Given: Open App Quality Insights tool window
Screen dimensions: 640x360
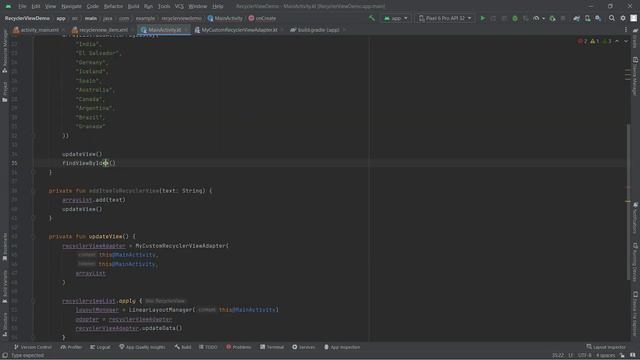Looking at the screenshot, I should [142, 347].
